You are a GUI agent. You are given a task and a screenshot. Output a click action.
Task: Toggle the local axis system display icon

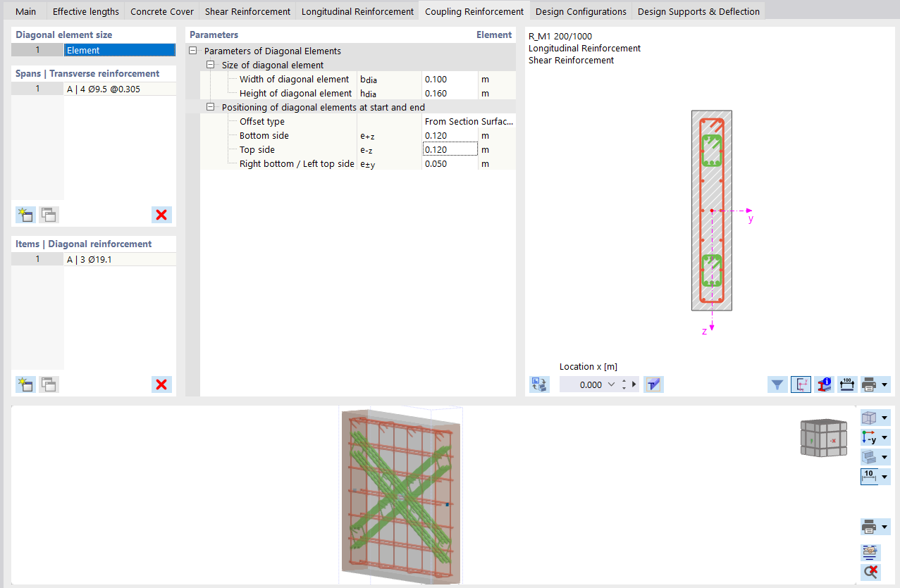tap(801, 384)
